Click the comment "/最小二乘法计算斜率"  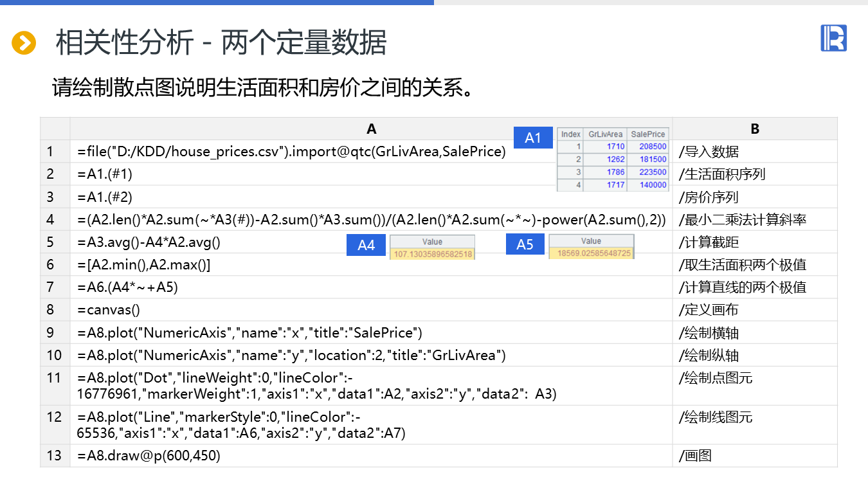tap(743, 219)
